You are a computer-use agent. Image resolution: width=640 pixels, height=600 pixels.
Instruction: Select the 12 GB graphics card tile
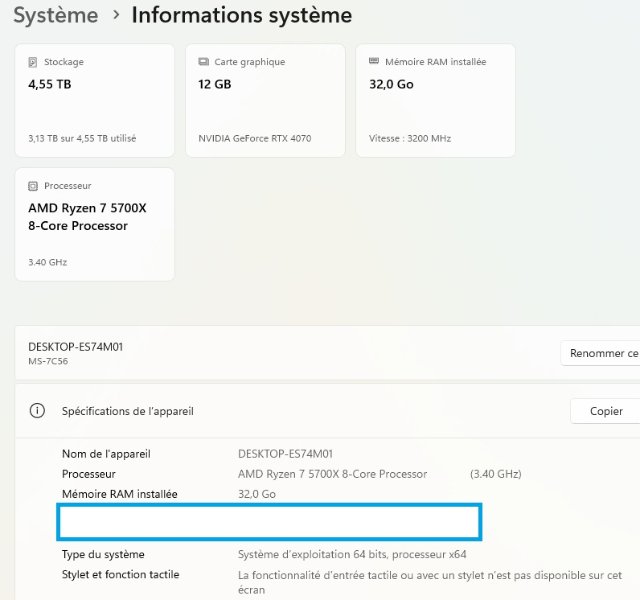click(265, 100)
